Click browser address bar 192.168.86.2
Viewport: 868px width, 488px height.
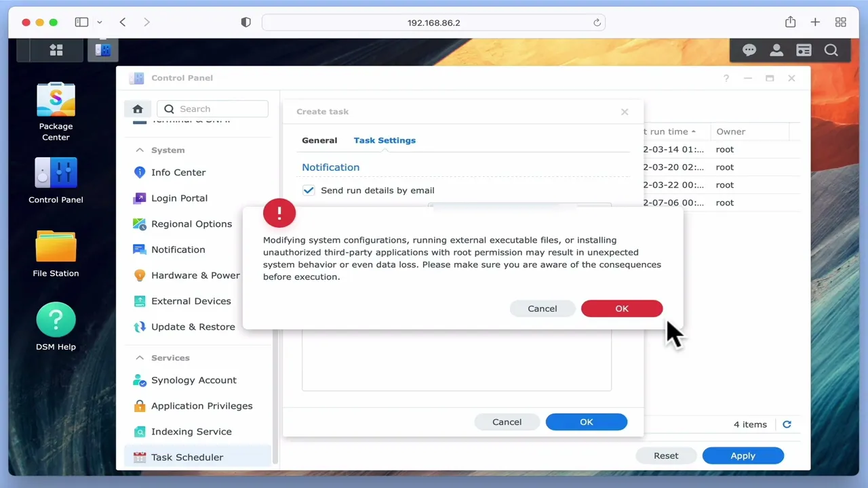point(434,22)
